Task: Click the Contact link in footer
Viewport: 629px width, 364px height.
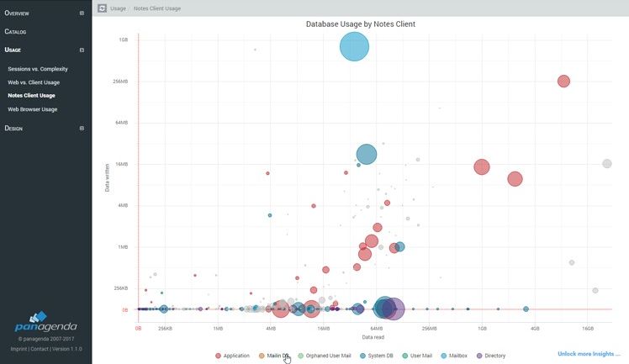Action: coord(40,349)
